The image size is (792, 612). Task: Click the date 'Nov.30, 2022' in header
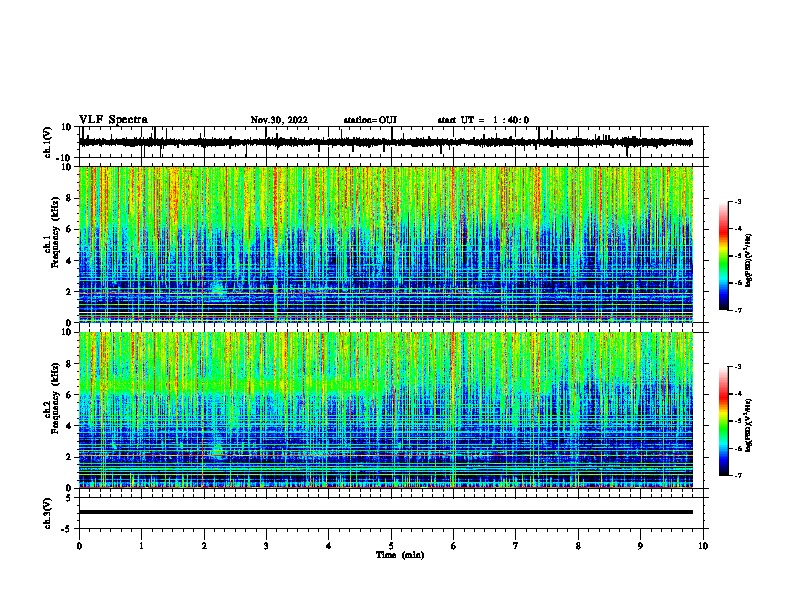coord(279,120)
